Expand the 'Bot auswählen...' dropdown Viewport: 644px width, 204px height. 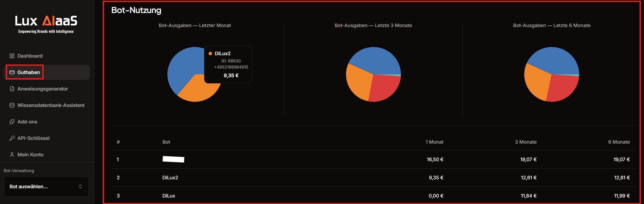click(x=46, y=187)
